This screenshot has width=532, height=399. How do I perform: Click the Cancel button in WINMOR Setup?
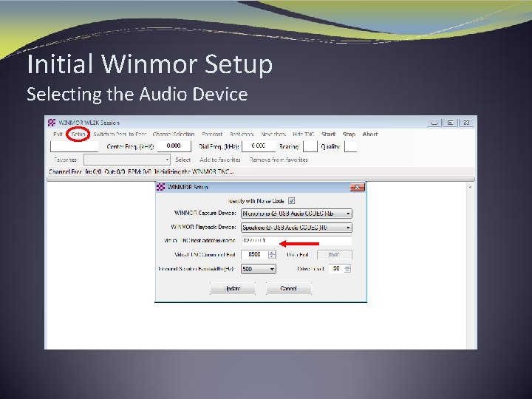289,288
